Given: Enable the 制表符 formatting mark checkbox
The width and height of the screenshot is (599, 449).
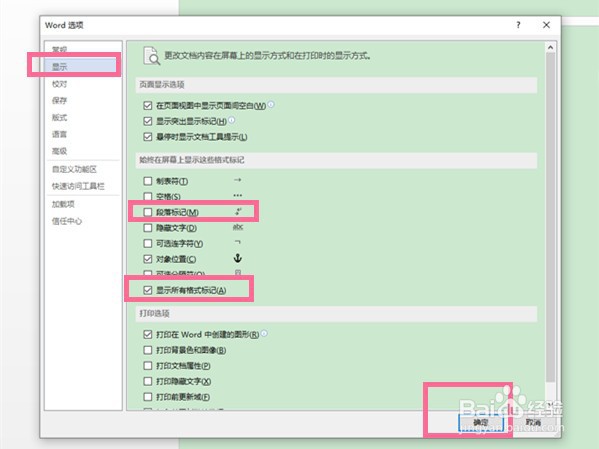Looking at the screenshot, I should coord(148,181).
